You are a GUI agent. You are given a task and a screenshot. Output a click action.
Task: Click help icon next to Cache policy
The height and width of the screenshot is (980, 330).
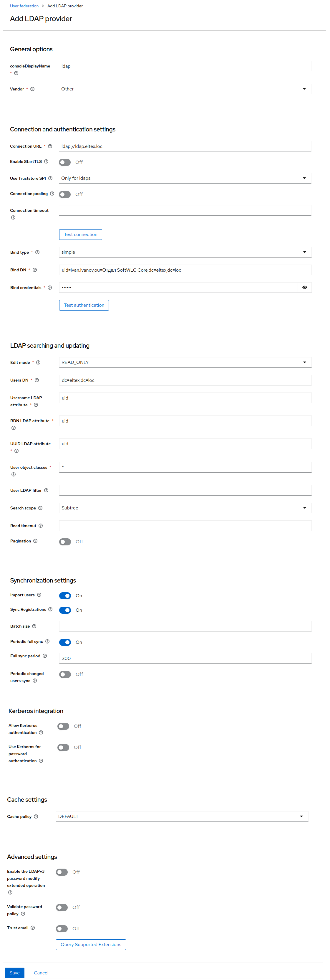pos(36,816)
